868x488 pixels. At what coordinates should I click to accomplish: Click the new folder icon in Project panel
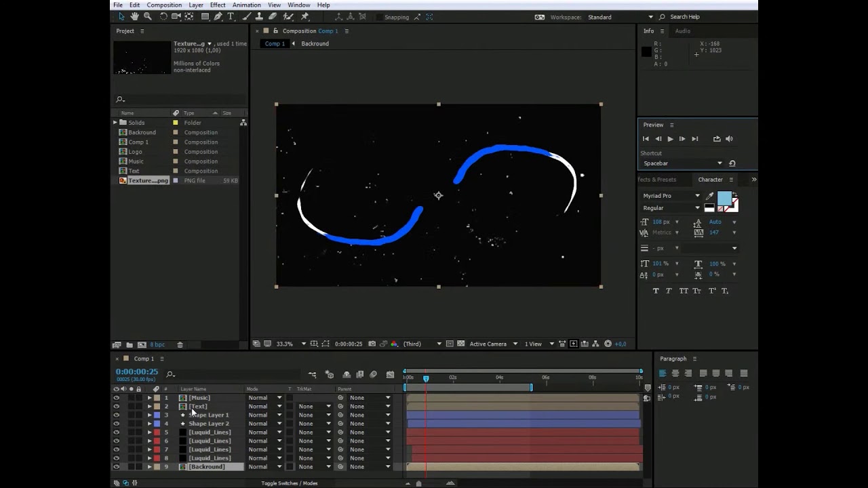(129, 345)
